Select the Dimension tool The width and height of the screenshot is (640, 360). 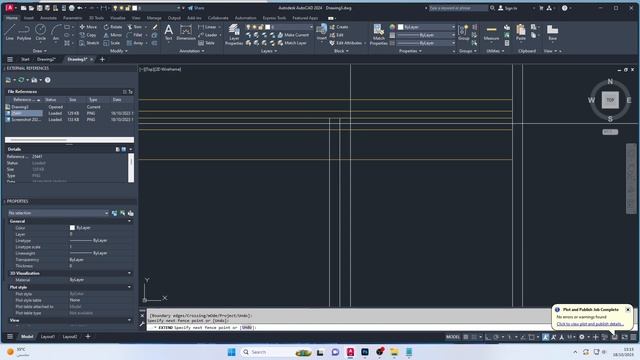click(186, 32)
